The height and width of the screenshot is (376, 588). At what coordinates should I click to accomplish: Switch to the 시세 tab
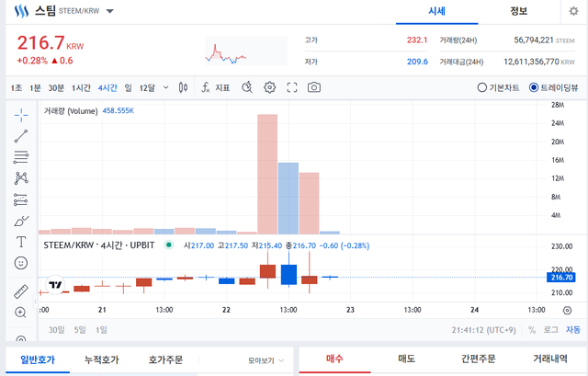pyautogui.click(x=437, y=11)
